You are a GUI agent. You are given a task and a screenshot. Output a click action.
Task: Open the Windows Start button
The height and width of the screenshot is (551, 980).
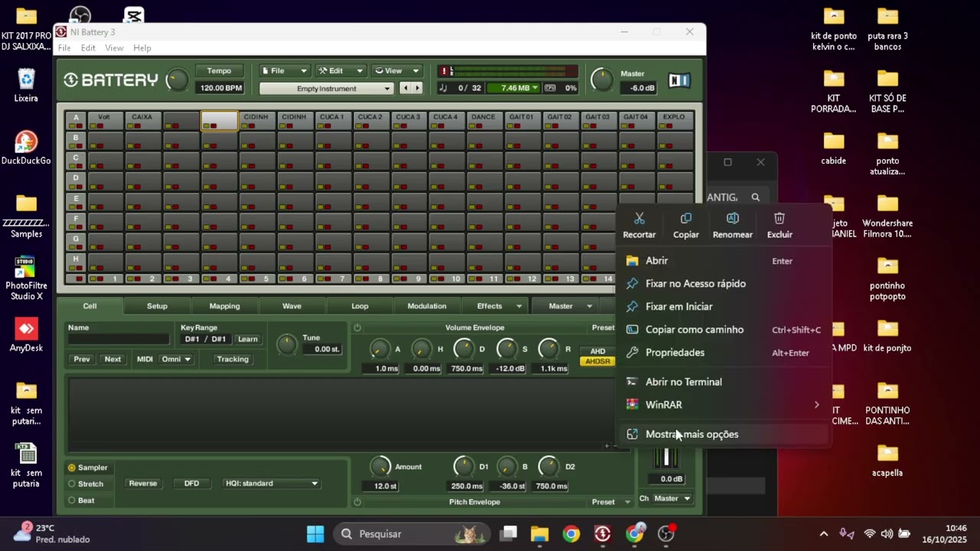pyautogui.click(x=315, y=534)
